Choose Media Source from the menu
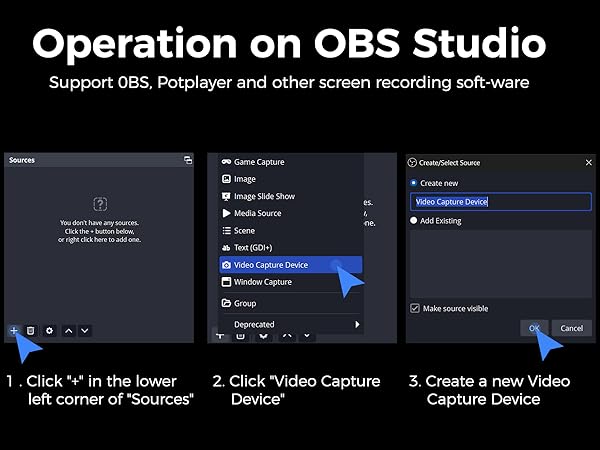Screen dimensions: 600x450 coord(291,213)
